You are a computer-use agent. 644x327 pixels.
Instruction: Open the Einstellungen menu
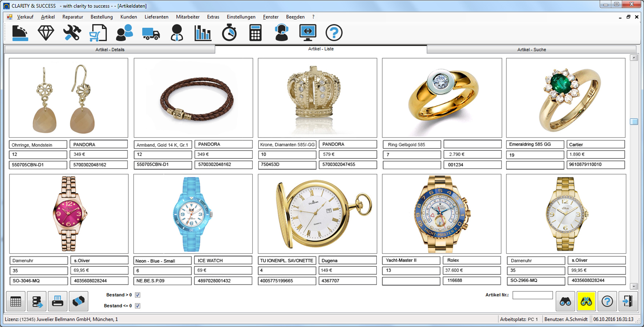pyautogui.click(x=241, y=17)
